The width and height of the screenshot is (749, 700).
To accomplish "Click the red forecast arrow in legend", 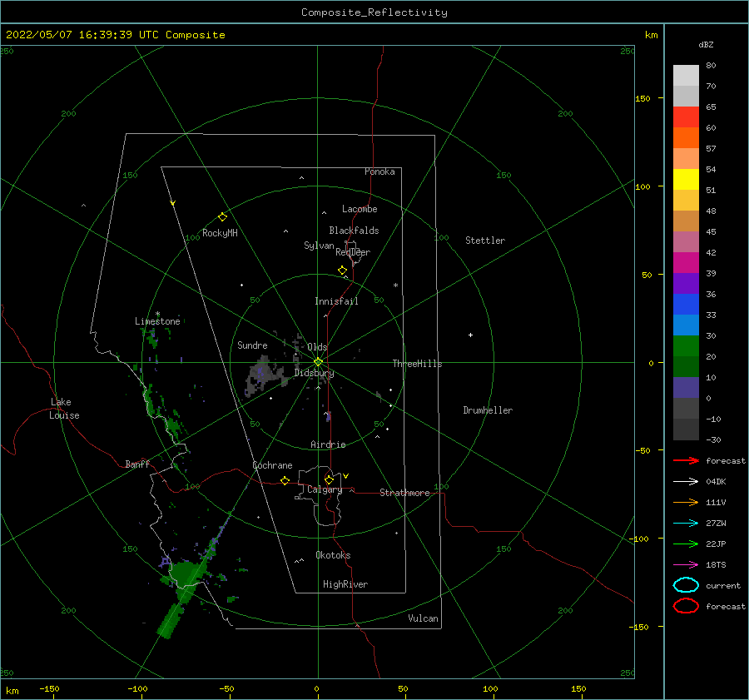I will (x=686, y=460).
